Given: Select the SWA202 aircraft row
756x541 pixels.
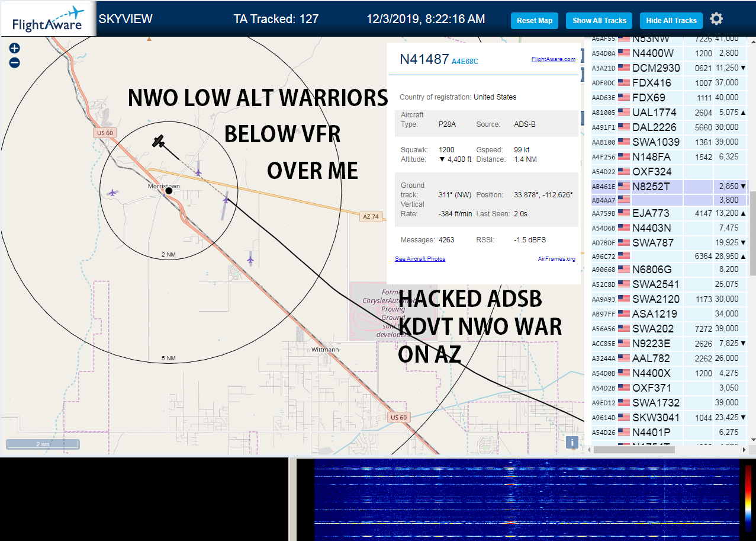Looking at the screenshot, I should pyautogui.click(x=668, y=329).
